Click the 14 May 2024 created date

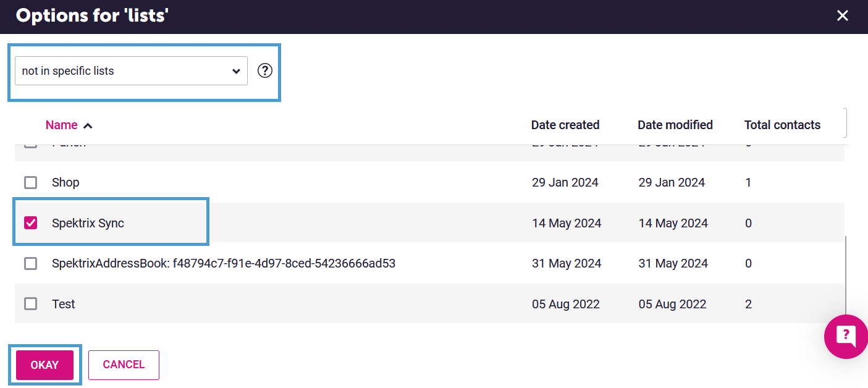click(567, 223)
